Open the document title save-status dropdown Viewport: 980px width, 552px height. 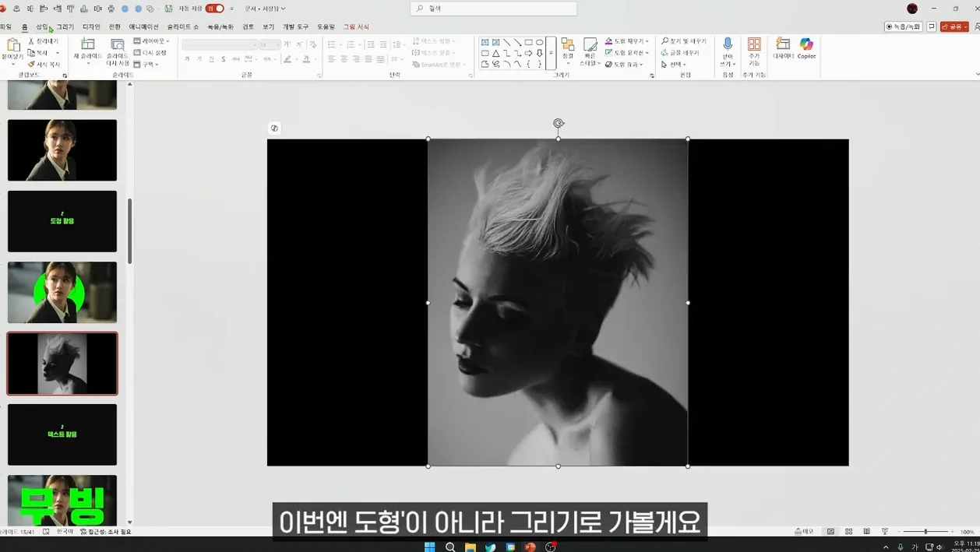point(265,9)
